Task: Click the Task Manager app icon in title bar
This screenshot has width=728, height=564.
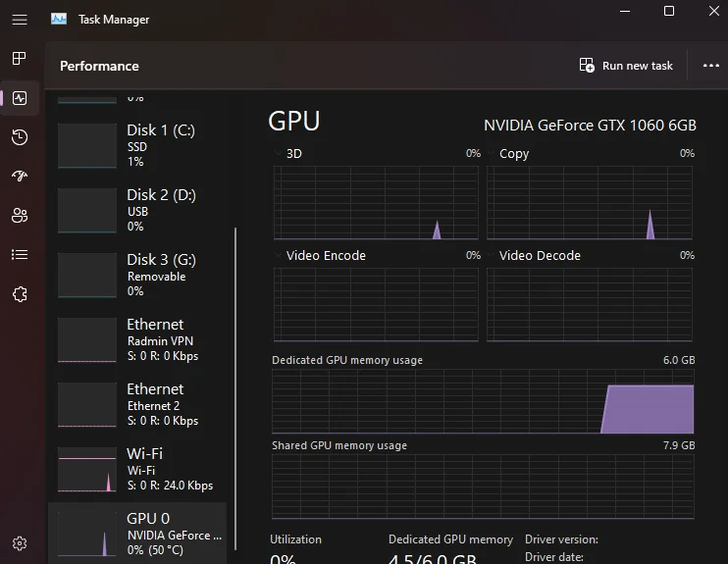Action: pos(59,19)
